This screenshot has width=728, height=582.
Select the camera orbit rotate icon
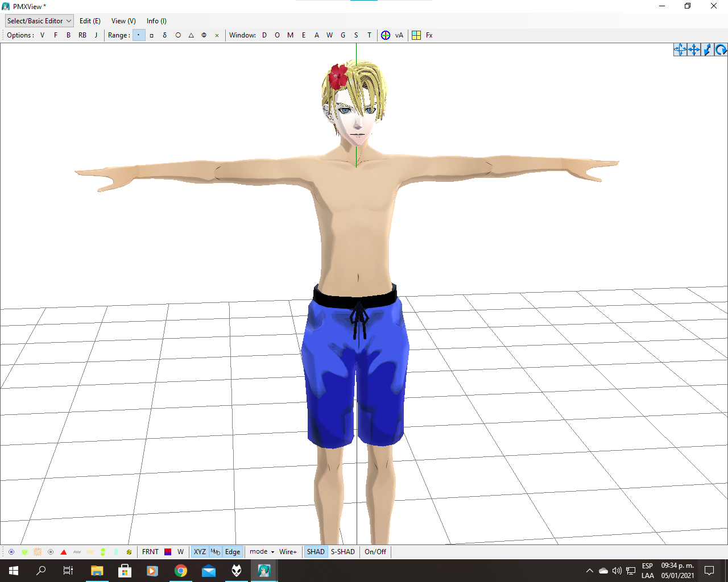(680, 50)
